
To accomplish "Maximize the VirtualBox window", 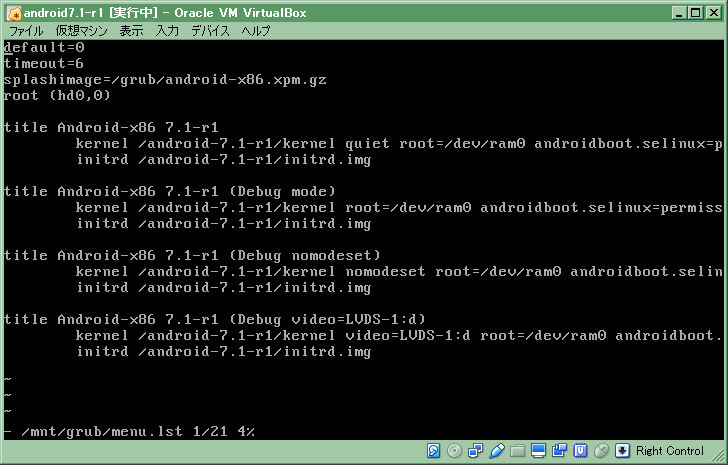I will [x=696, y=13].
